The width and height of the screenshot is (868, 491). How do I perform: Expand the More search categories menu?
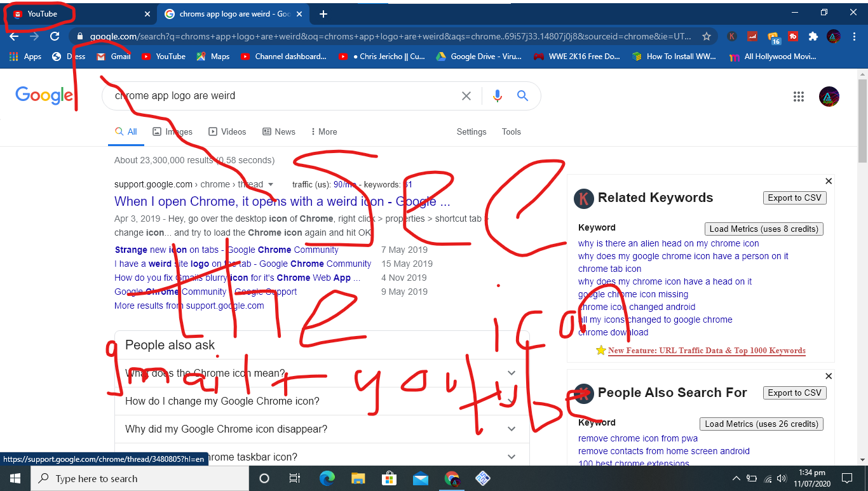click(x=324, y=131)
